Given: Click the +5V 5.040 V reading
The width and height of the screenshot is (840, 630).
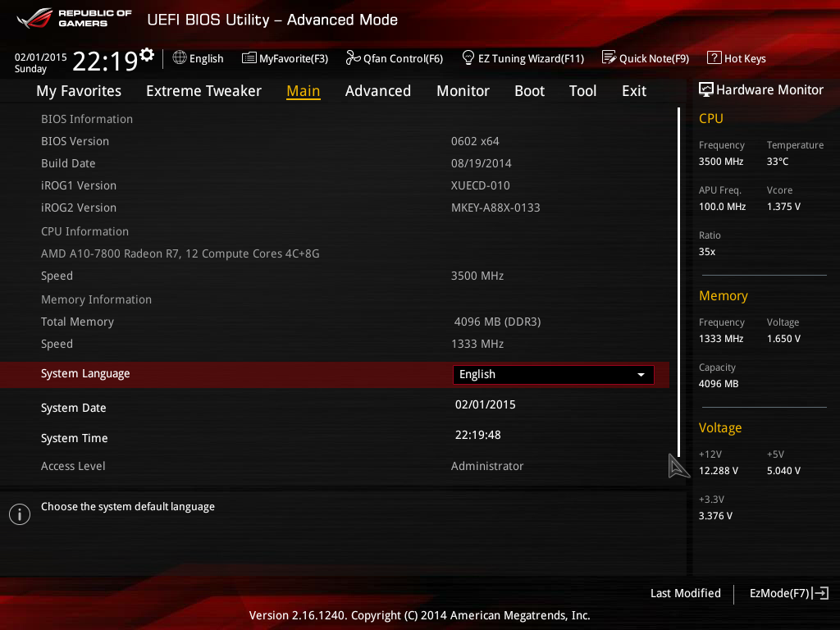Looking at the screenshot, I should tap(783, 471).
